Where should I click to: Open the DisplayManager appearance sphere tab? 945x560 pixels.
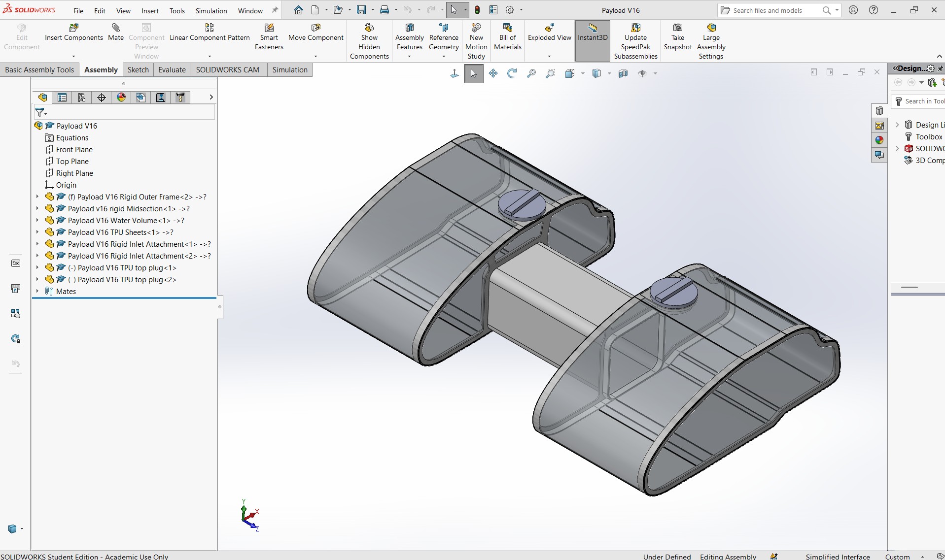coord(121,98)
